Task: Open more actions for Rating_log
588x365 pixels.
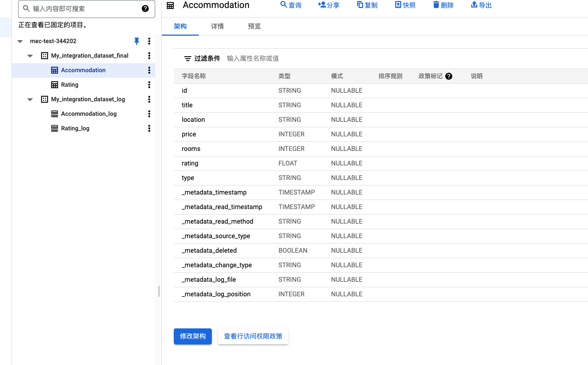Action: [149, 128]
